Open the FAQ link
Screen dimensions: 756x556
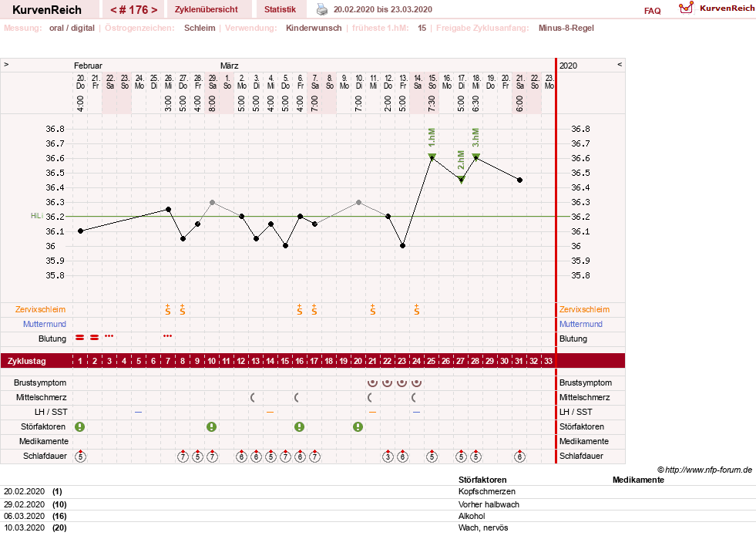pos(652,11)
